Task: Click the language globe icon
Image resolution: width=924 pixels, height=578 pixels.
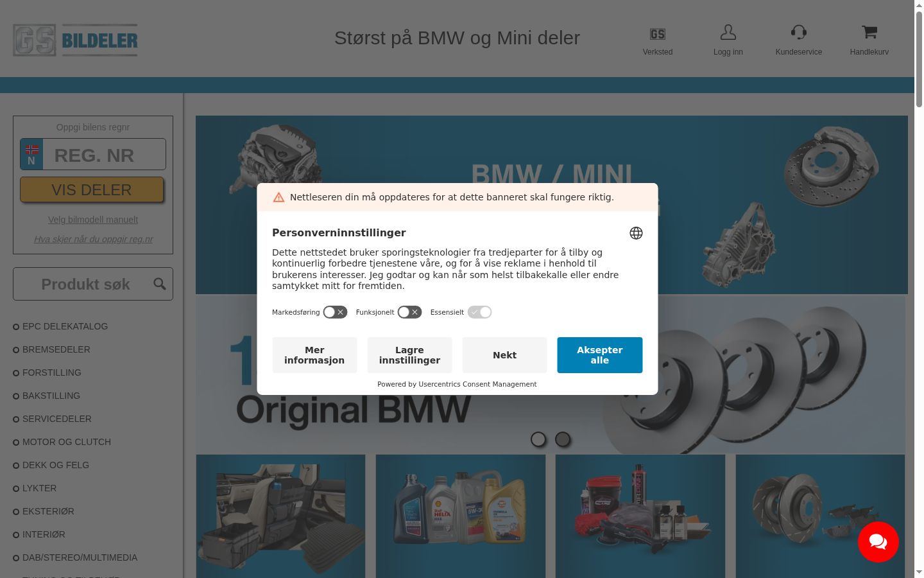Action: (x=636, y=233)
